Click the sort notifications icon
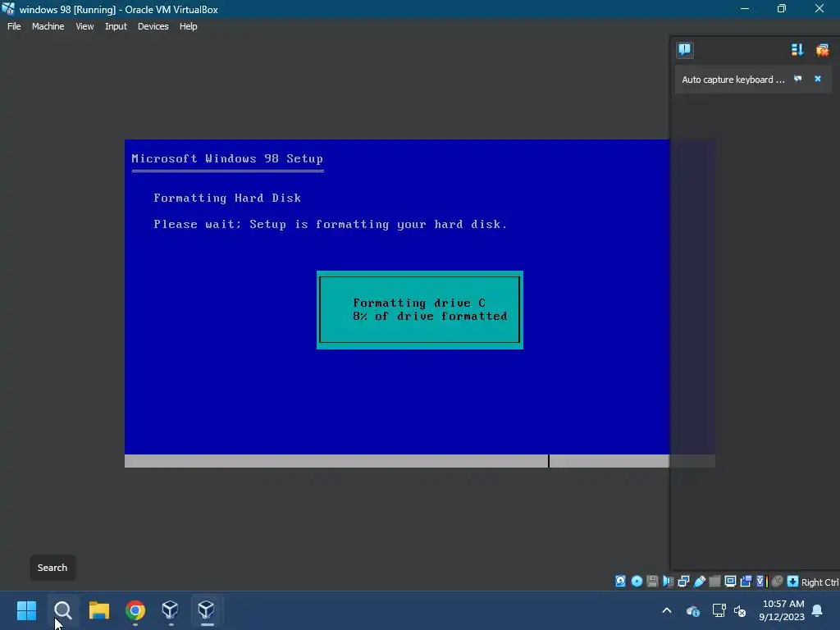840x630 pixels. click(797, 50)
